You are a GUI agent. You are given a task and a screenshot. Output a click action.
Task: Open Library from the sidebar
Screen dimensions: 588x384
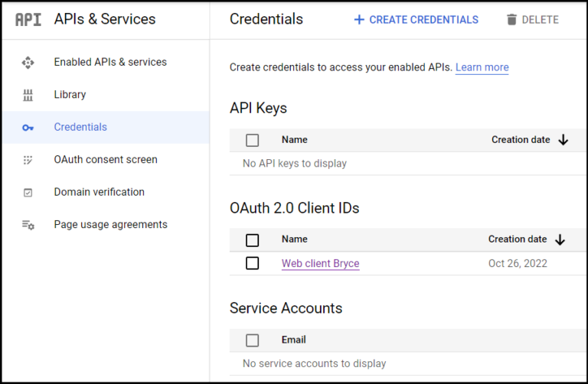tap(70, 95)
